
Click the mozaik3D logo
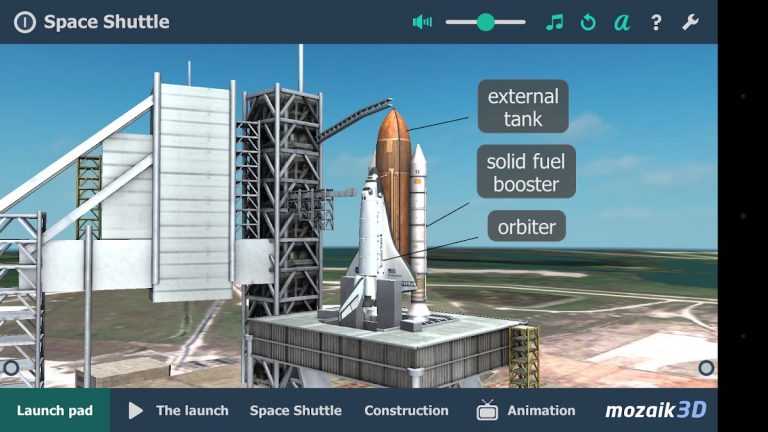pyautogui.click(x=655, y=410)
